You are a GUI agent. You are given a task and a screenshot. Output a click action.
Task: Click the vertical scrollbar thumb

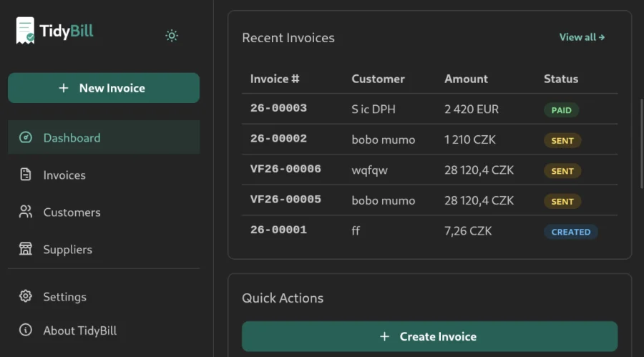tap(642, 144)
